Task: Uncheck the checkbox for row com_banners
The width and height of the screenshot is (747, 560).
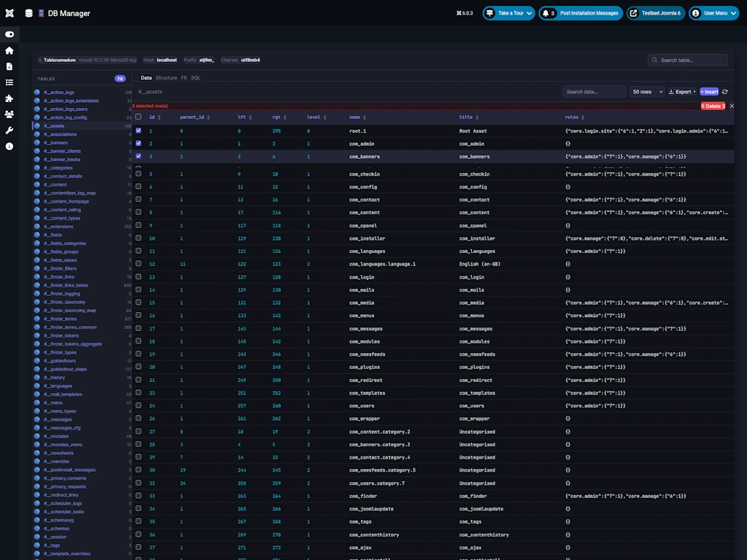Action: point(138,156)
